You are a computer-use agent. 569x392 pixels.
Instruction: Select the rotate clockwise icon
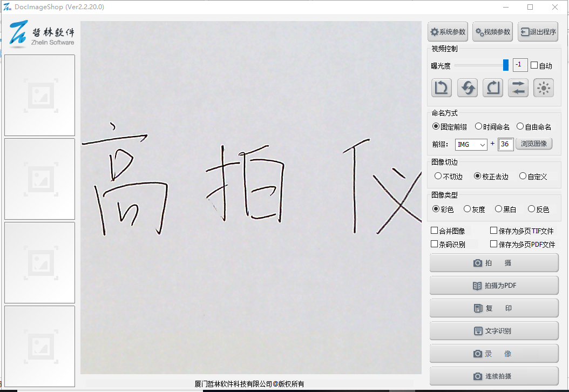(492, 87)
